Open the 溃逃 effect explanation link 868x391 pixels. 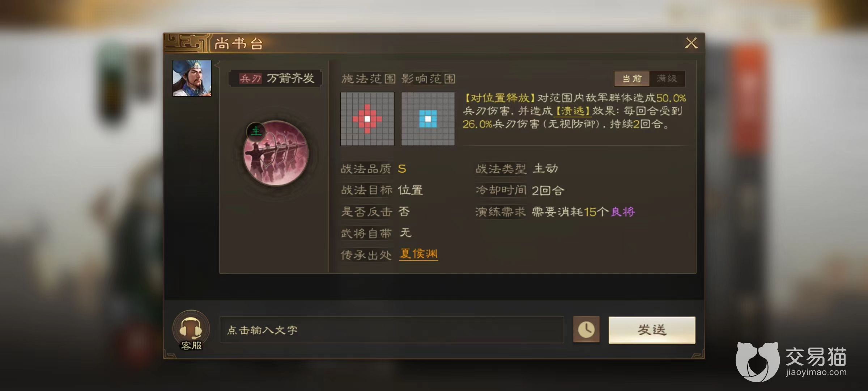572,111
